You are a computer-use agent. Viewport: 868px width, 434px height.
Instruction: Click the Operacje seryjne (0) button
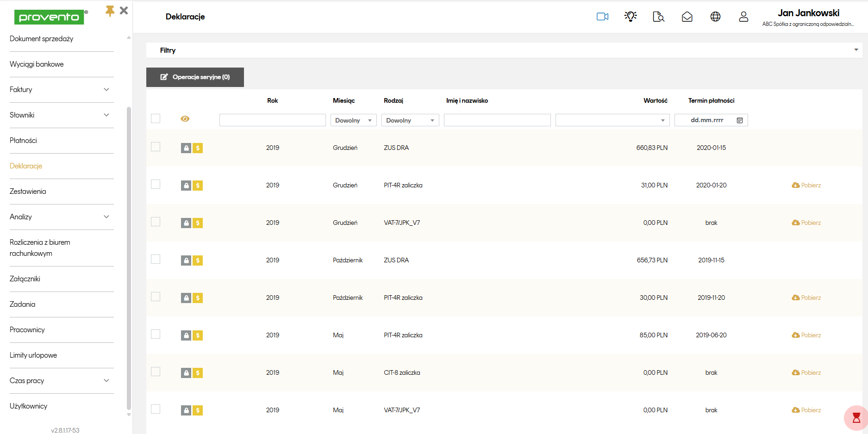point(195,77)
